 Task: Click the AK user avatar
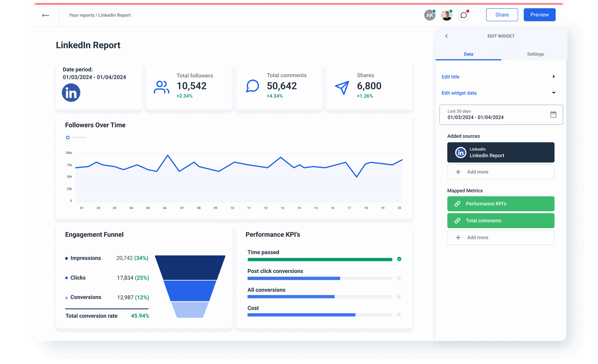[x=429, y=15]
